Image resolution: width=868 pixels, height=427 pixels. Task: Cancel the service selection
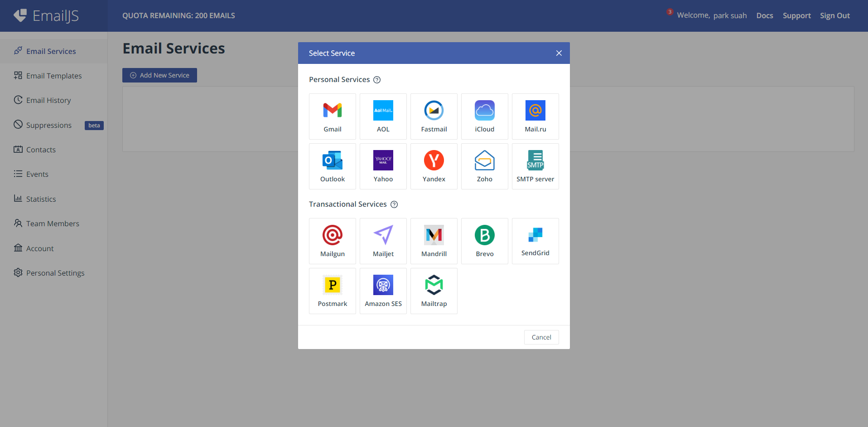(541, 337)
